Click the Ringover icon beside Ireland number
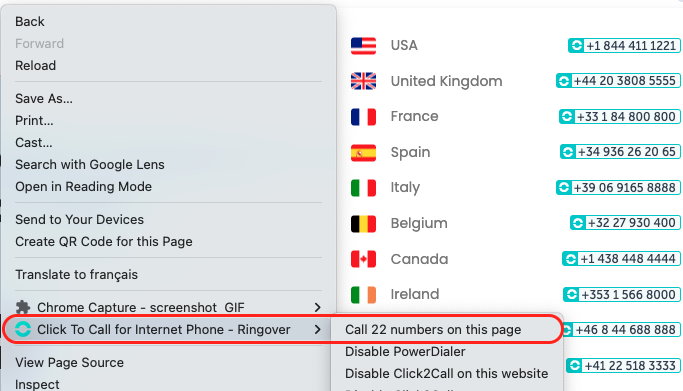 pos(571,294)
